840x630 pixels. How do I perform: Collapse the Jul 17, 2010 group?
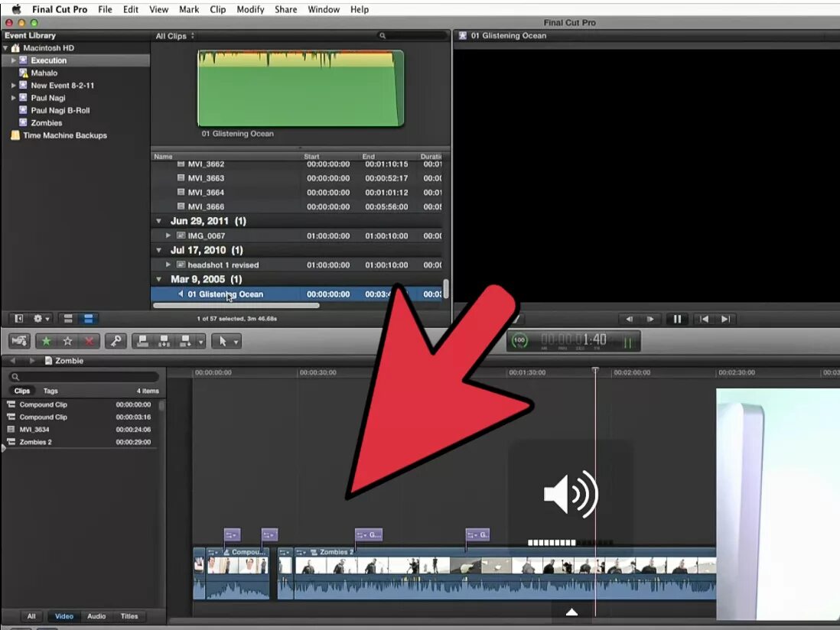coord(158,250)
